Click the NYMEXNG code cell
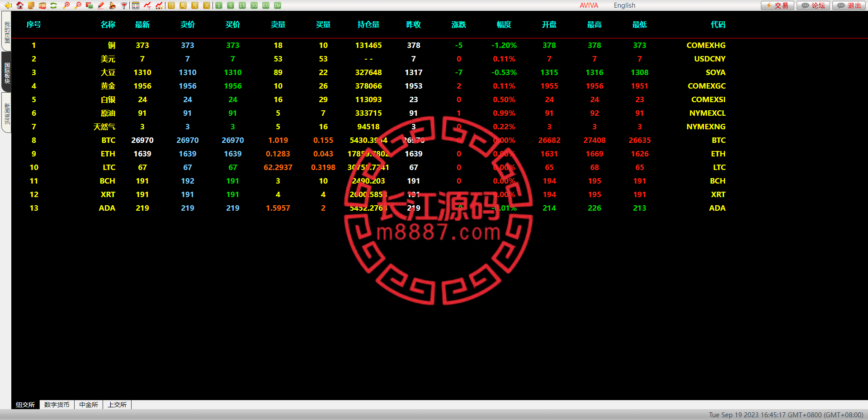The width and height of the screenshot is (868, 420). point(706,127)
